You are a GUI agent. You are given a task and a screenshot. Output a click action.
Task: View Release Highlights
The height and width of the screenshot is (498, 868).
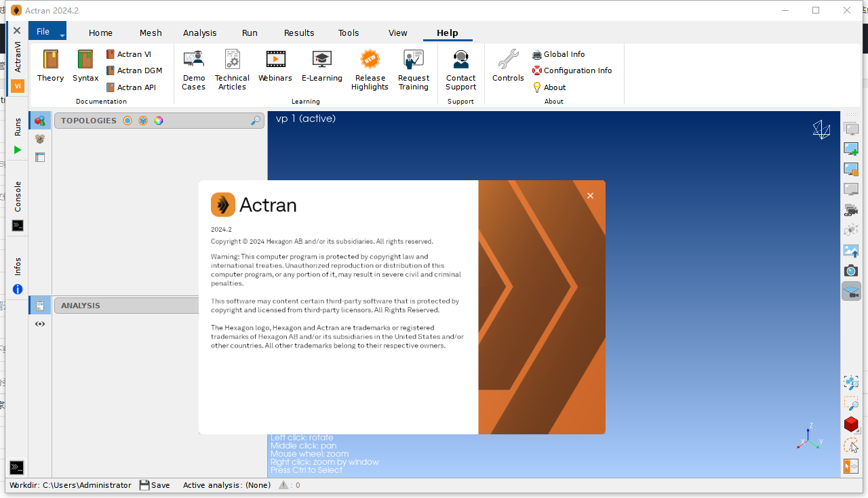tap(370, 70)
